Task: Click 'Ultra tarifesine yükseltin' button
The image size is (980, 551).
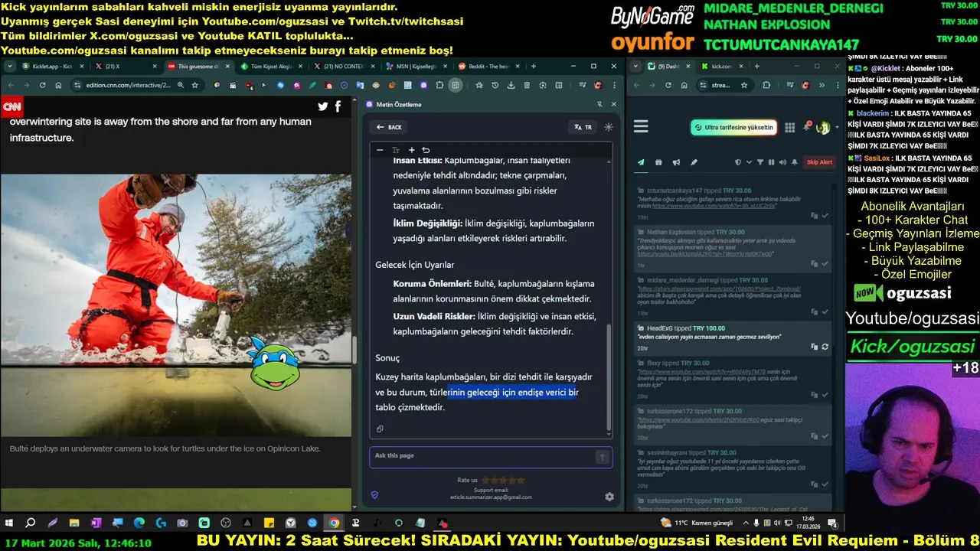Action: tap(733, 127)
